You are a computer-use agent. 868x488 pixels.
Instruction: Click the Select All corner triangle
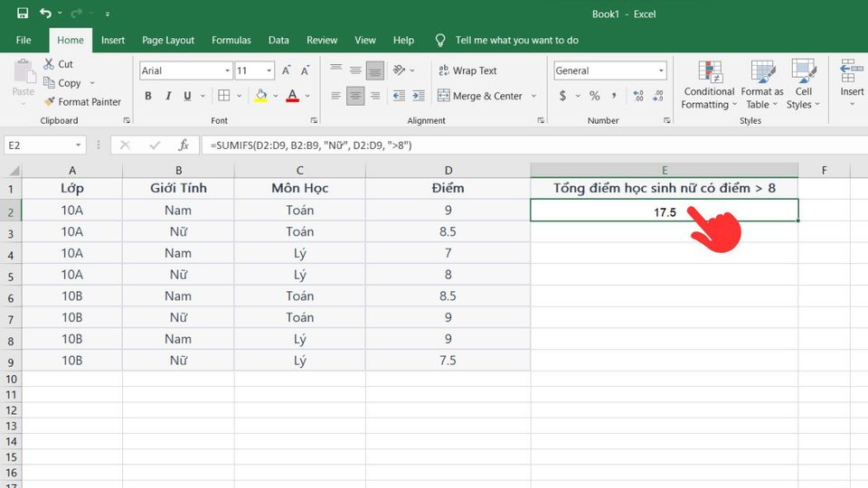[14, 171]
